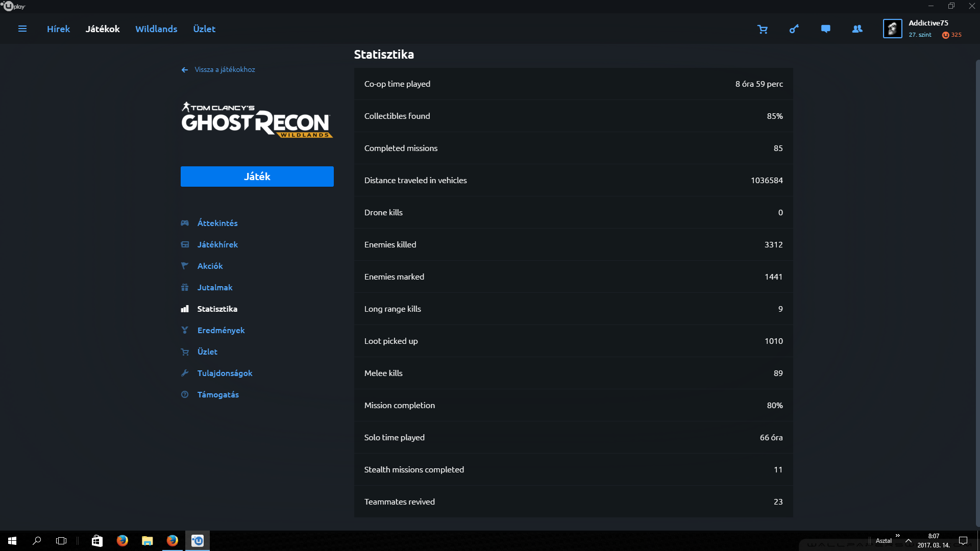The image size is (980, 551).
Task: Go back via Vissza a játékokhoz link
Action: (225, 69)
